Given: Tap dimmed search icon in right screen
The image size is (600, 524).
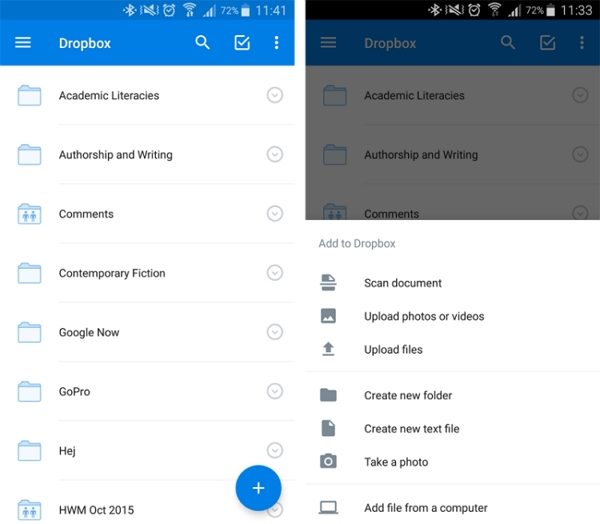Looking at the screenshot, I should 508,42.
